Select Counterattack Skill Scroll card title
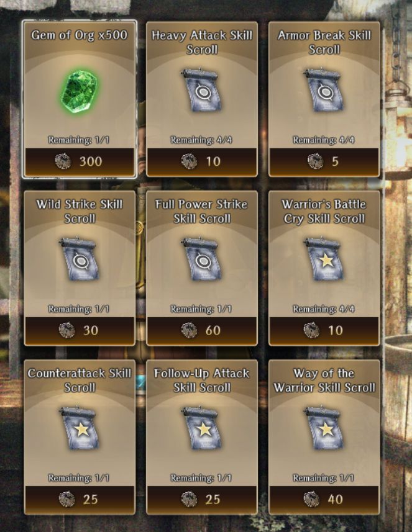 (x=80, y=381)
